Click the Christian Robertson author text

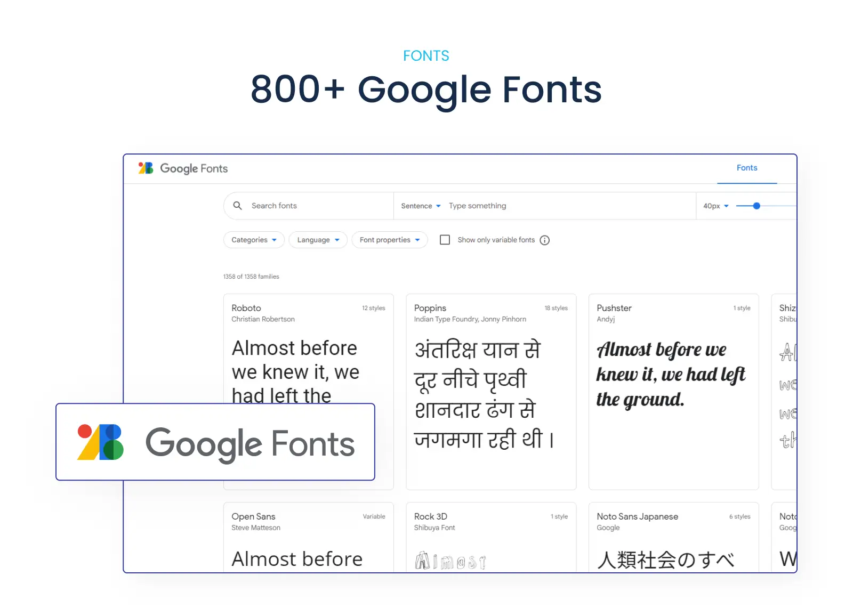coord(263,319)
